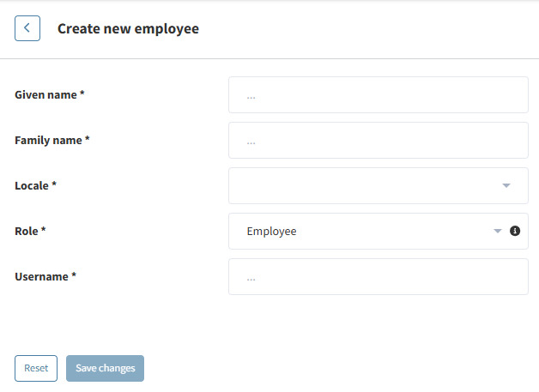This screenshot has width=539, height=392.
Task: Click the required asterisk beside Username
Action: pos(74,276)
